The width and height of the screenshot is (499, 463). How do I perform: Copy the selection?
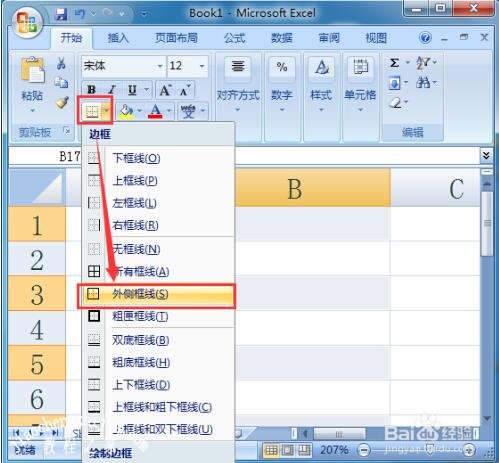tap(61, 82)
